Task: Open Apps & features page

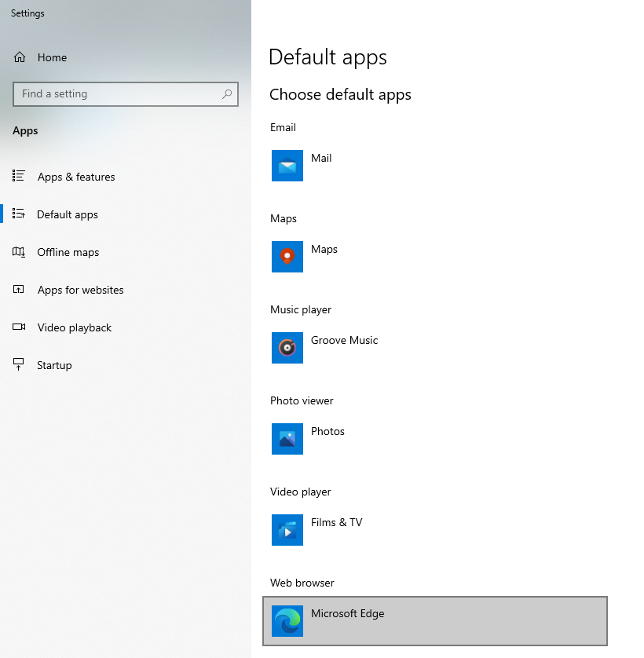Action: coord(76,177)
